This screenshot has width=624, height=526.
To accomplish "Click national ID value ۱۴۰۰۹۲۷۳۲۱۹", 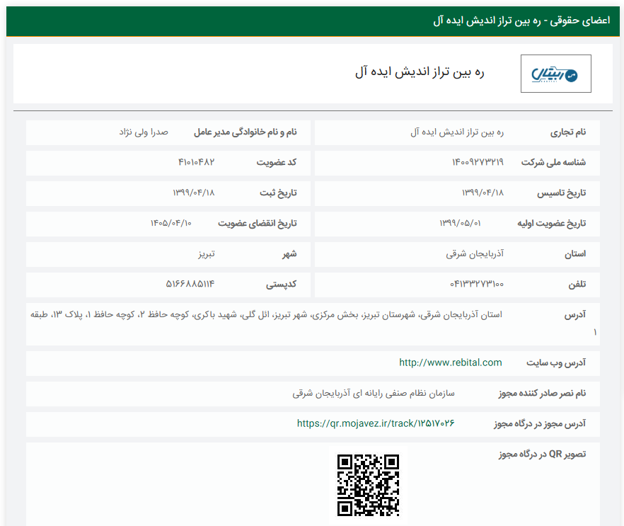I will point(478,162).
